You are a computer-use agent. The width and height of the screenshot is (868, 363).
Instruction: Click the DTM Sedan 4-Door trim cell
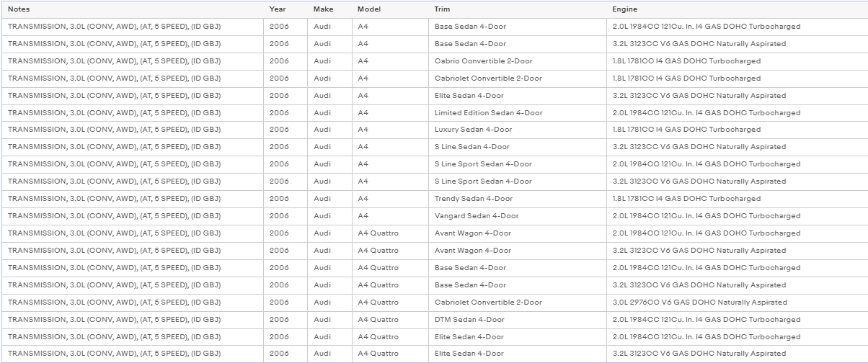tap(518, 320)
